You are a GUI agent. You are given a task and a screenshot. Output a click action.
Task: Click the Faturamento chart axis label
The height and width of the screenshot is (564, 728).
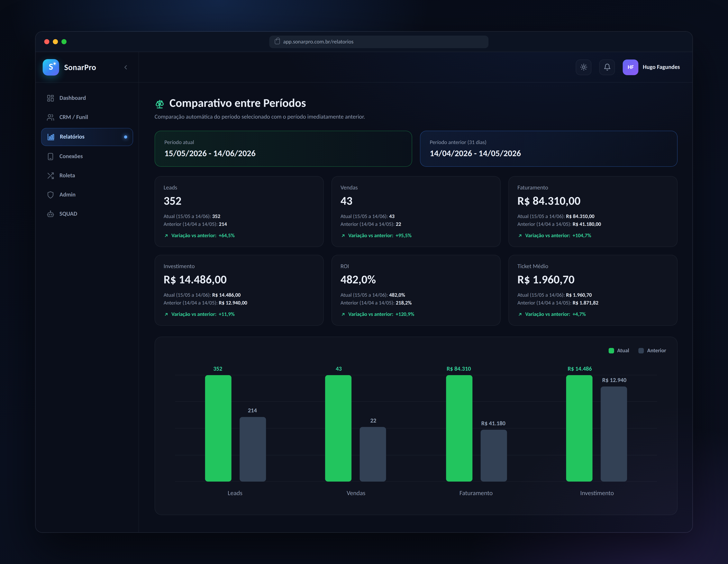pyautogui.click(x=476, y=493)
